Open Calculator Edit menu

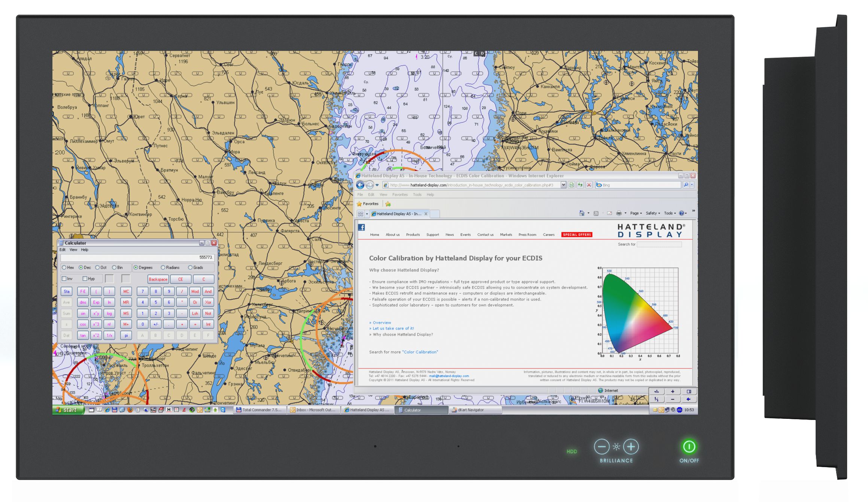63,250
